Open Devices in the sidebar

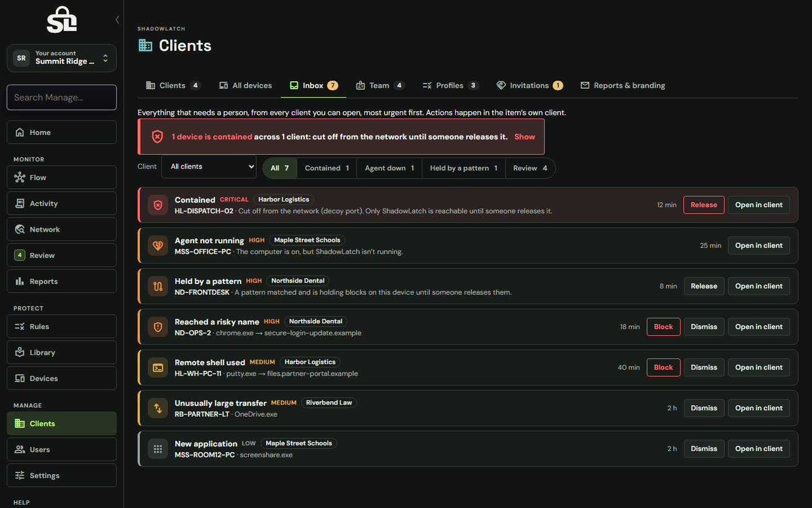(61, 378)
